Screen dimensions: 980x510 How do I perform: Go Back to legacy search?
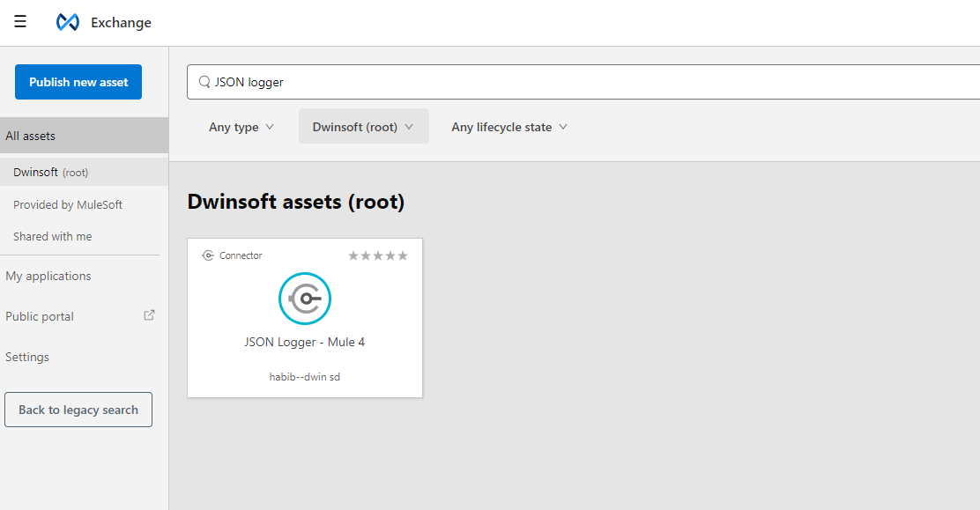(x=78, y=409)
